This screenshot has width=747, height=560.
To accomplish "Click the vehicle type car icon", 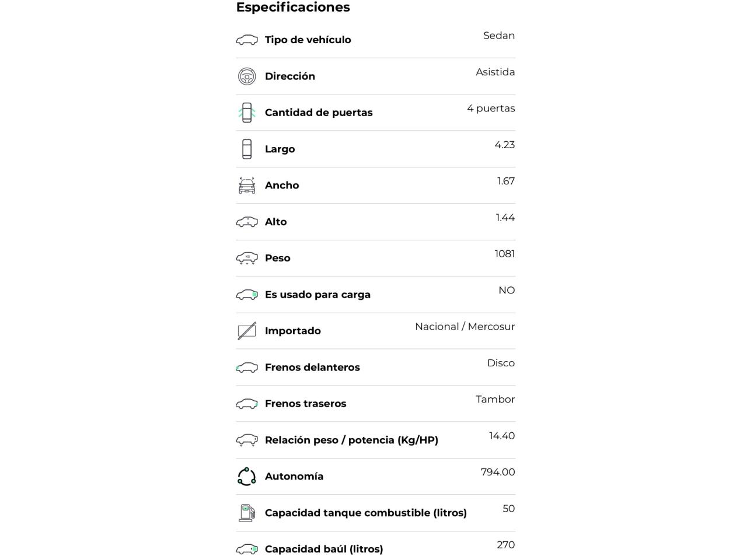I will point(247,40).
